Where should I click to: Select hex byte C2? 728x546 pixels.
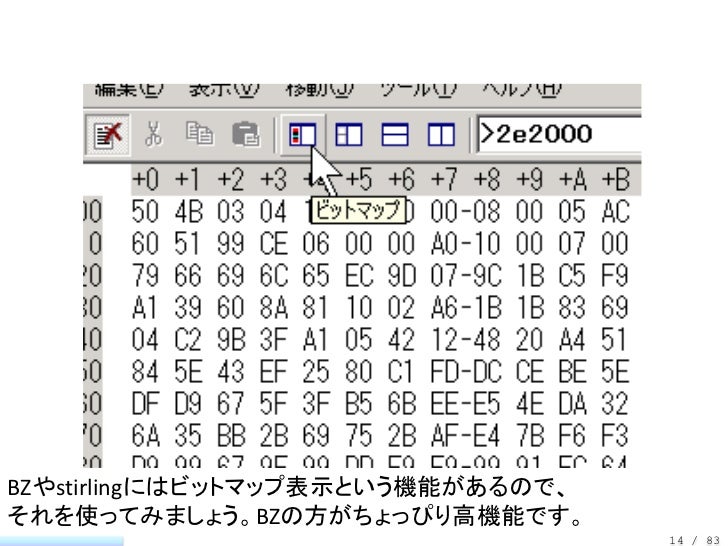click(188, 339)
